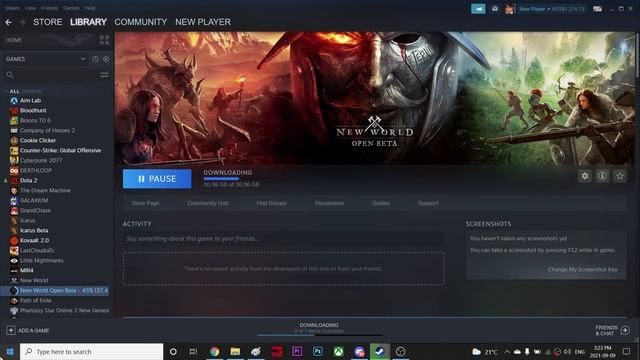Show hidden system tray icons
Screen dimensions: 640x360
(x=507, y=351)
